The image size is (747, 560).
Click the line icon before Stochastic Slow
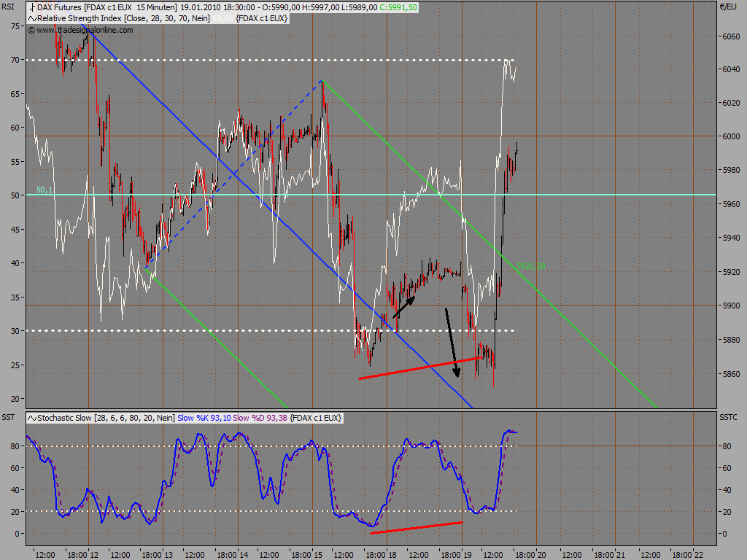click(32, 418)
